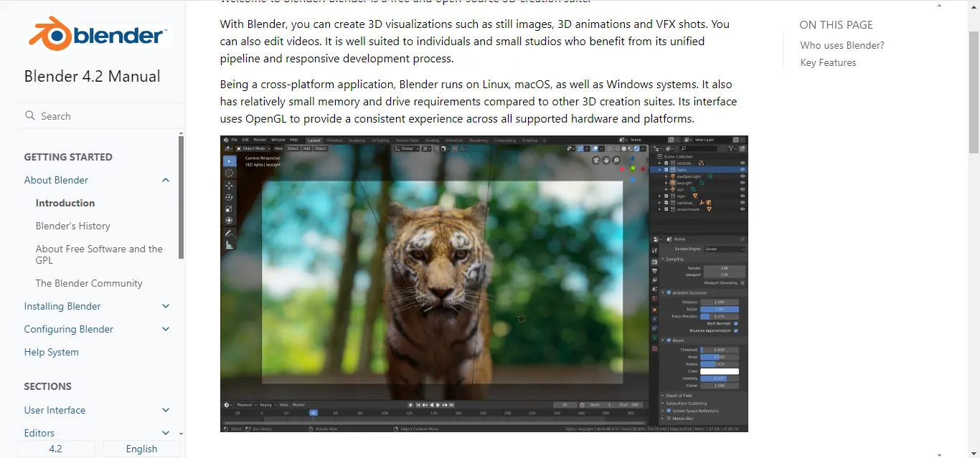The width and height of the screenshot is (980, 458).
Task: Expand the Installing Blender section
Action: coord(166,306)
